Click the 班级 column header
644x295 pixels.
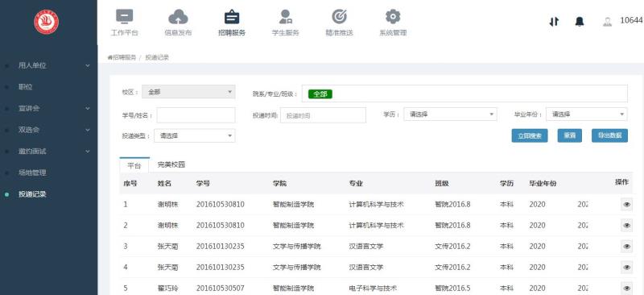(441, 184)
